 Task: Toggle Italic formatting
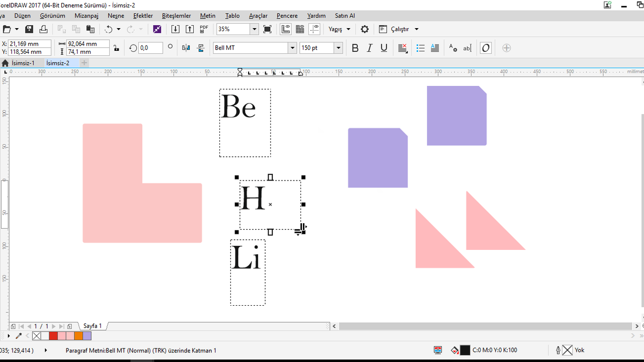369,48
